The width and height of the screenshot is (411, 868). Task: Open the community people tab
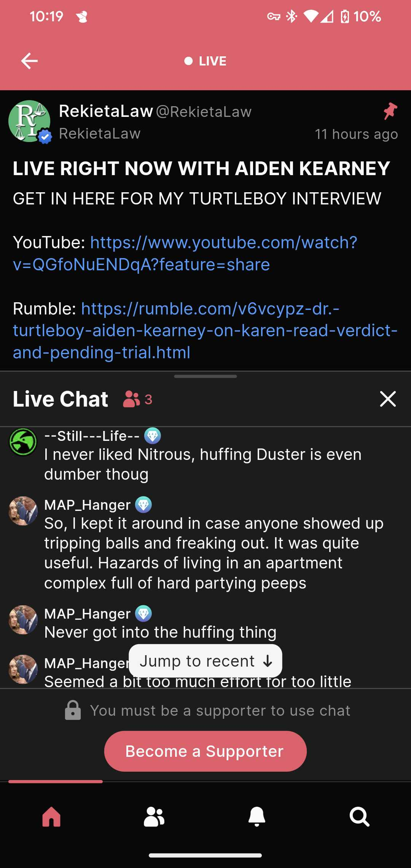pos(154,817)
